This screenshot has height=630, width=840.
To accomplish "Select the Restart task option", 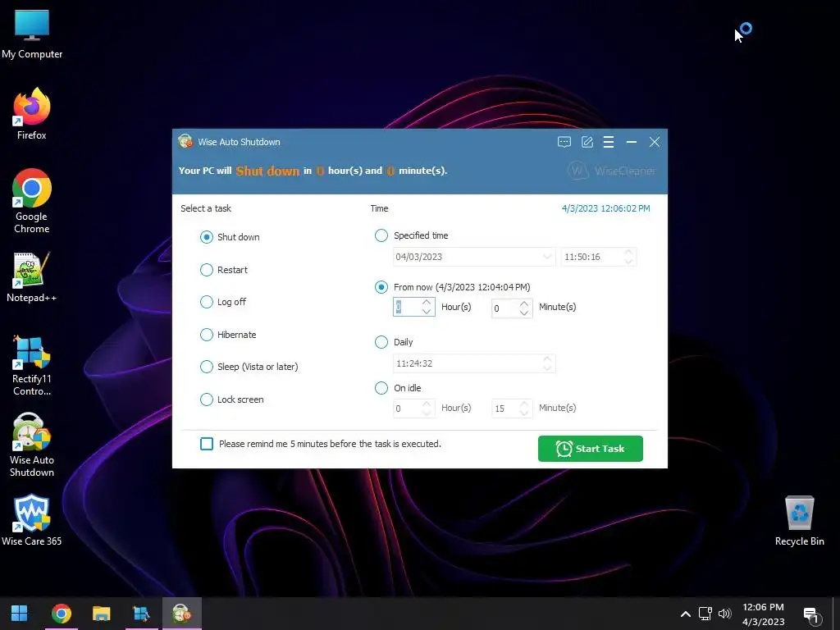I will click(x=223, y=269).
